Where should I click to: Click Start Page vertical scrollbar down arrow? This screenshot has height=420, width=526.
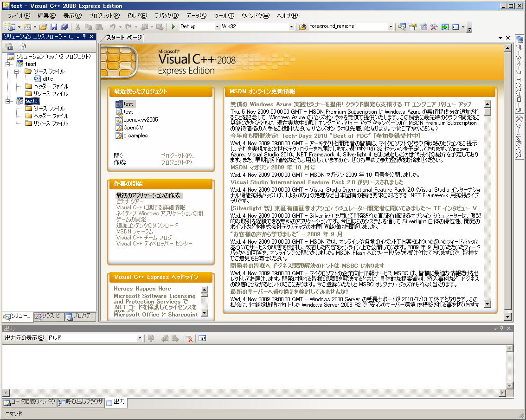coord(507,317)
